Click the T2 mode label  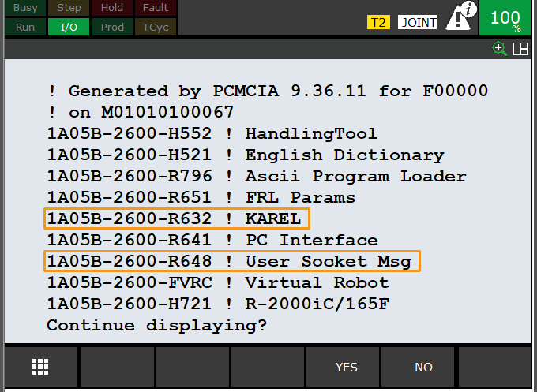coord(379,22)
